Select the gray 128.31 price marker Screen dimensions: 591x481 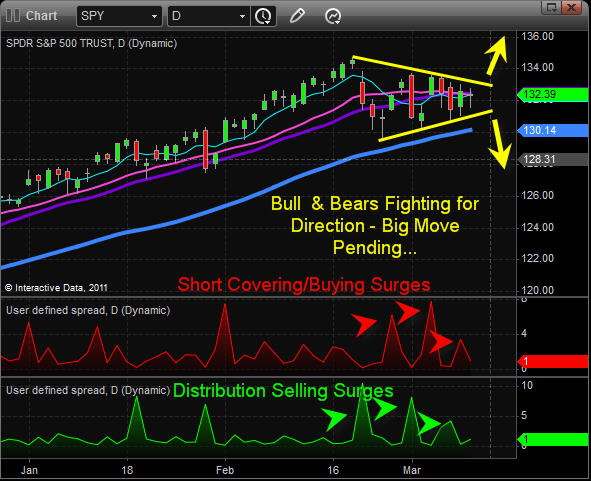[x=553, y=159]
